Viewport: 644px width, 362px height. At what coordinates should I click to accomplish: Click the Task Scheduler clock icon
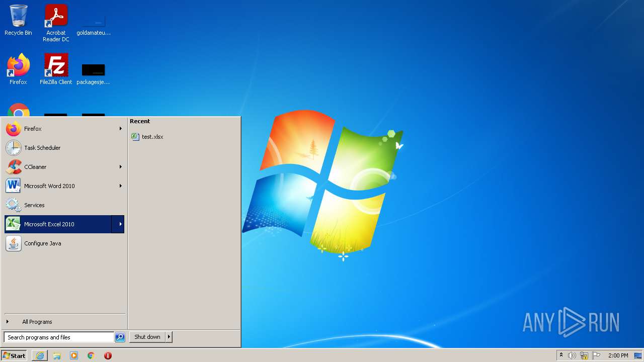[x=14, y=148]
